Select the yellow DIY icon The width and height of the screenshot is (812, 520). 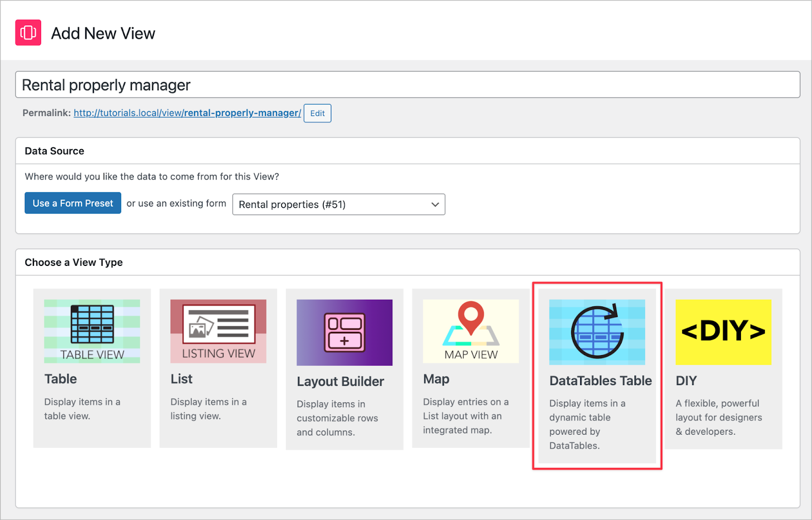723,332
